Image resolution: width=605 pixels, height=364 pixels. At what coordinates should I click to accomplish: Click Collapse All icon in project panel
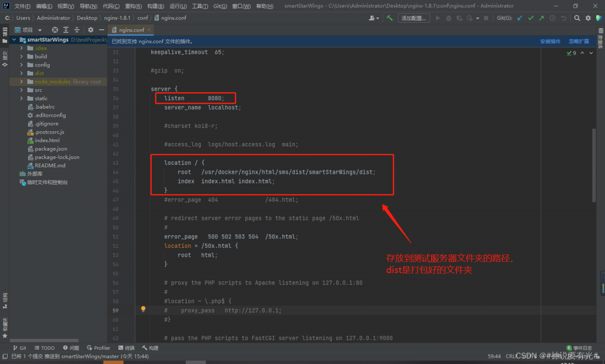pyautogui.click(x=77, y=30)
